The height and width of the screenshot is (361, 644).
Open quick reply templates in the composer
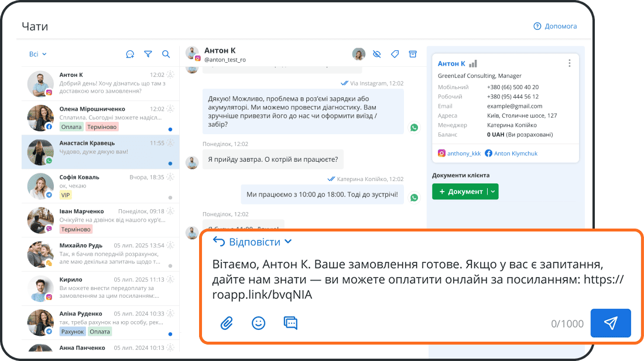290,322
